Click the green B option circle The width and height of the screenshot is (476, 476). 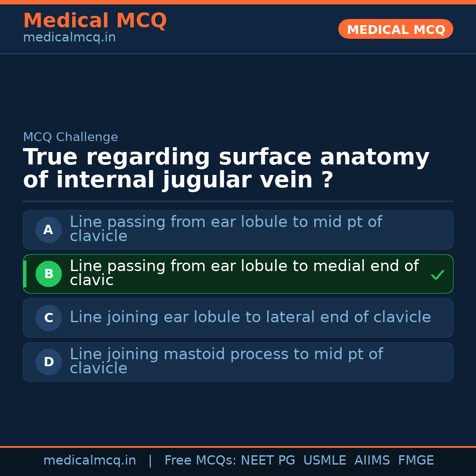click(48, 274)
